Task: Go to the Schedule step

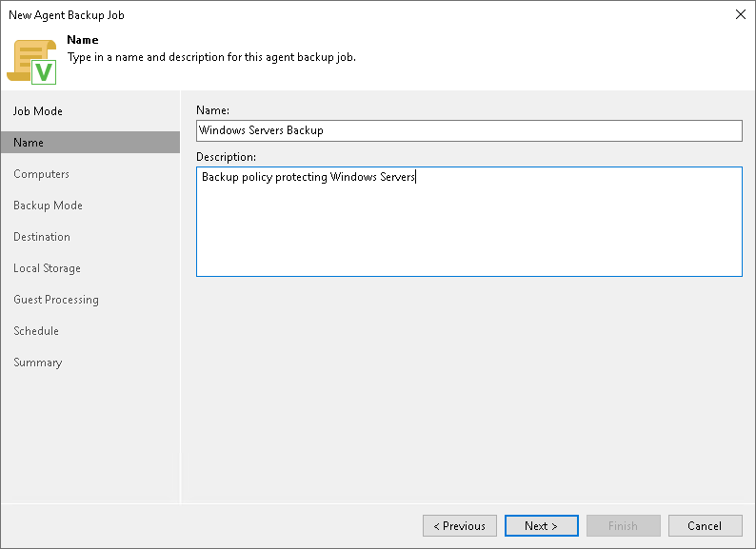Action: (x=36, y=331)
